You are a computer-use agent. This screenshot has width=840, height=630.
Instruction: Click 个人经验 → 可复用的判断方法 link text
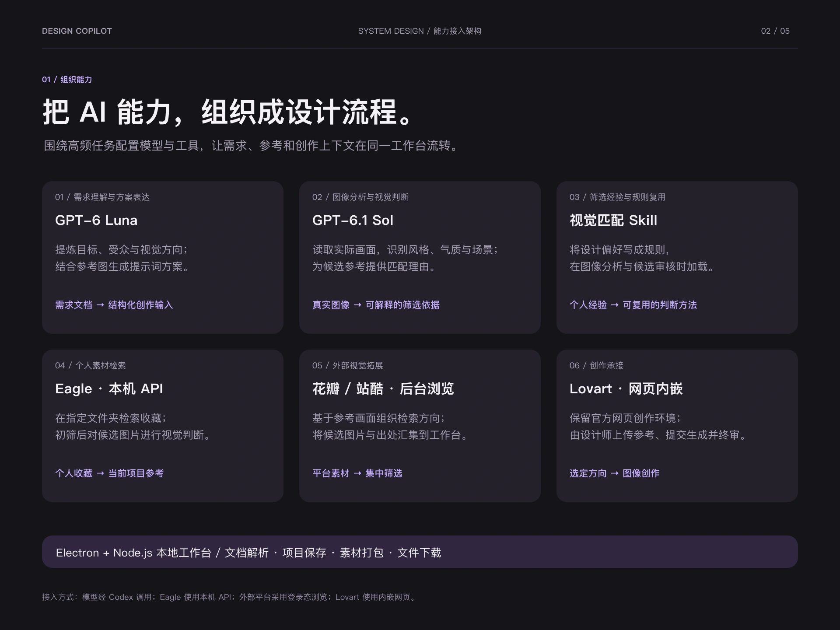coord(633,305)
